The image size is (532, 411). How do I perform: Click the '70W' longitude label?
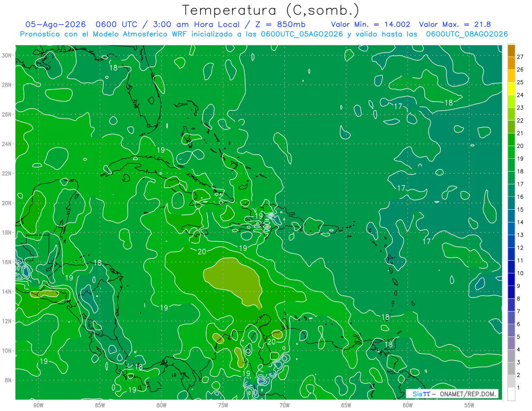coord(285,405)
